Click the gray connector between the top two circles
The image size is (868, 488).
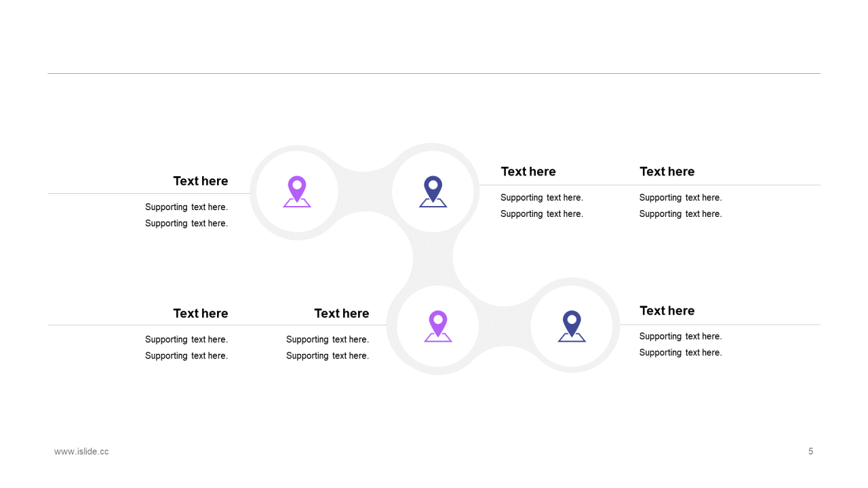[x=365, y=192]
